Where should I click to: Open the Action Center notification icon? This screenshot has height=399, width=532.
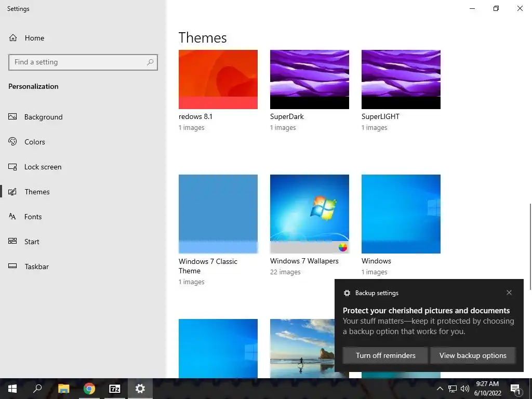click(x=515, y=389)
